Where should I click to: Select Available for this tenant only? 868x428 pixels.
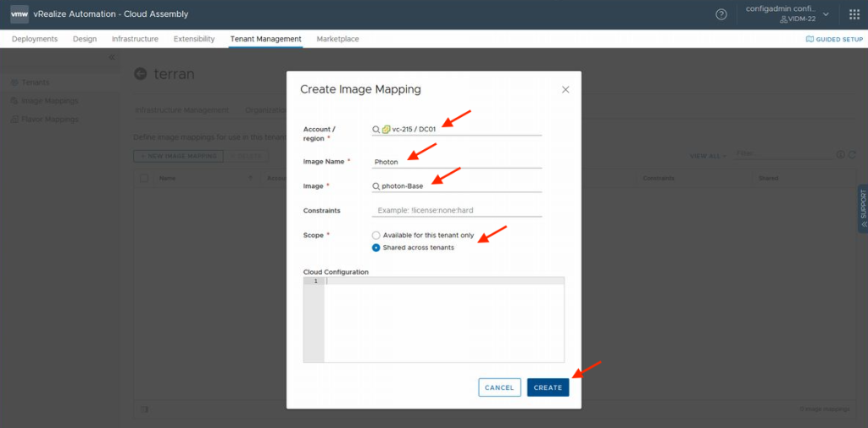[376, 236]
